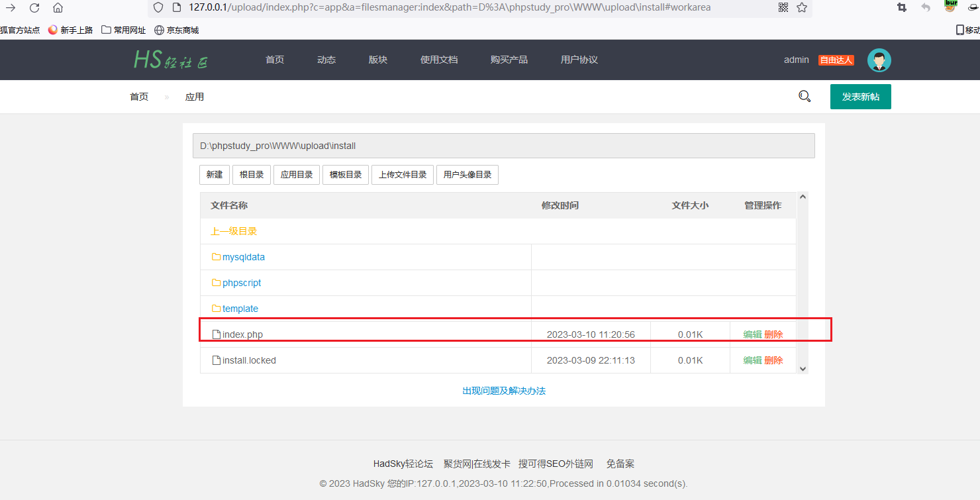Click the undo arrow icon in browser toolbar
Viewport: 980px width, 500px height.
point(926,7)
